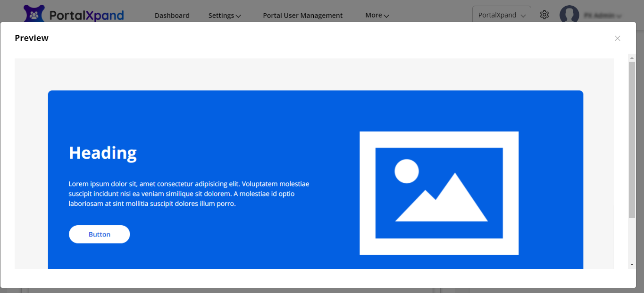Click the PortalXpand paw logo icon
This screenshot has width=644, height=293.
tap(34, 14)
